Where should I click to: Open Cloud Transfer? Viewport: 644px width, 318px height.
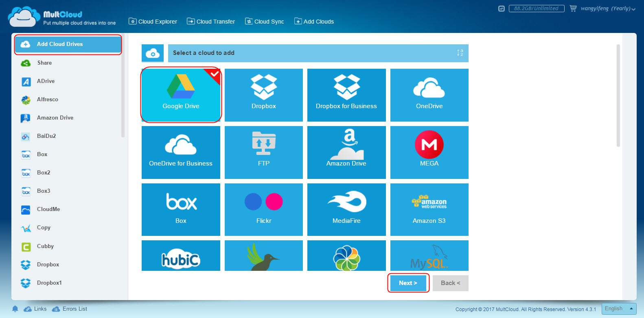pyautogui.click(x=211, y=22)
